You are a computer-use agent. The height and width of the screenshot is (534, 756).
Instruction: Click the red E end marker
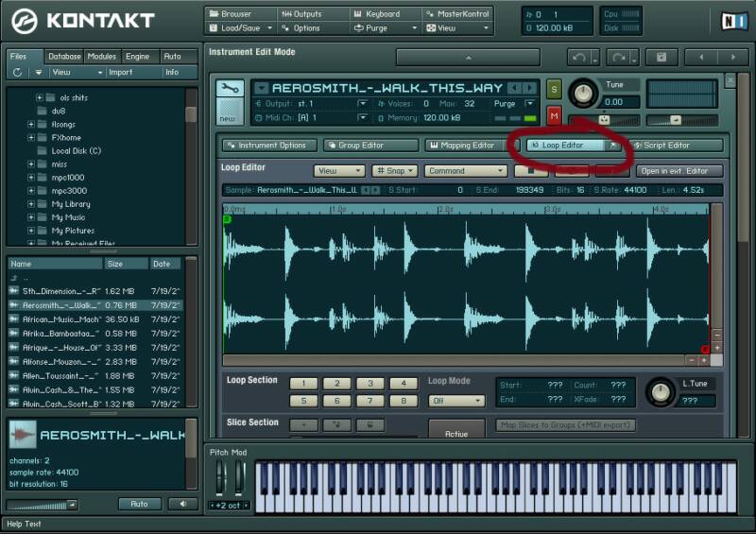click(704, 350)
